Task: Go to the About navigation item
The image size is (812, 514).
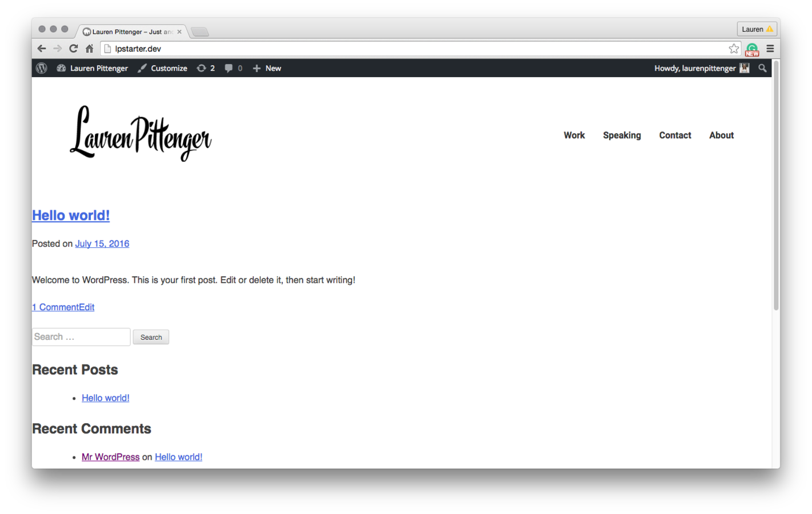Action: coord(721,135)
